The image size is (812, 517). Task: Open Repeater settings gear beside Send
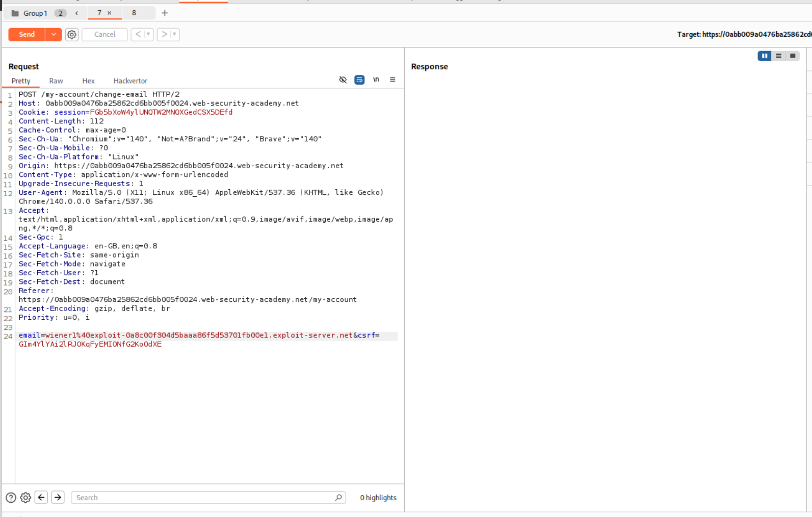tap(72, 34)
